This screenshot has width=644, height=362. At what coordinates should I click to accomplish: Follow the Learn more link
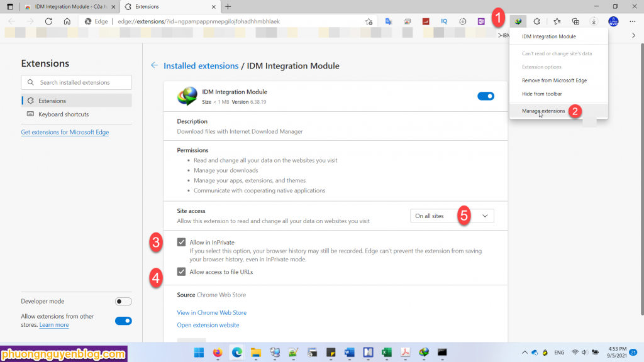54,325
